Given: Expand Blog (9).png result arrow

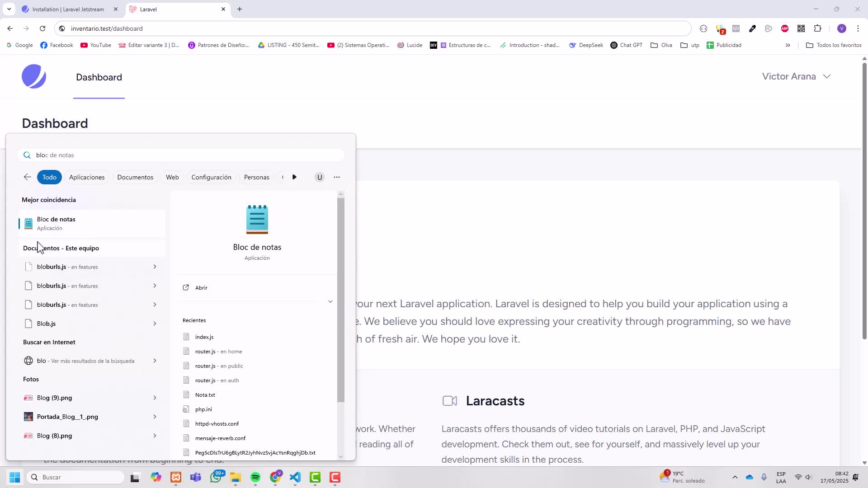Looking at the screenshot, I should pyautogui.click(x=155, y=398).
